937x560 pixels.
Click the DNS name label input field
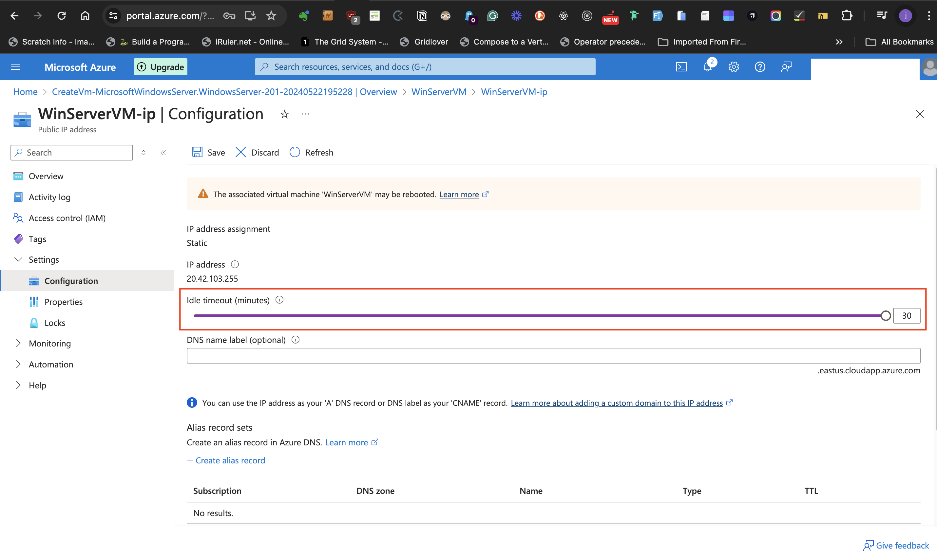point(553,355)
